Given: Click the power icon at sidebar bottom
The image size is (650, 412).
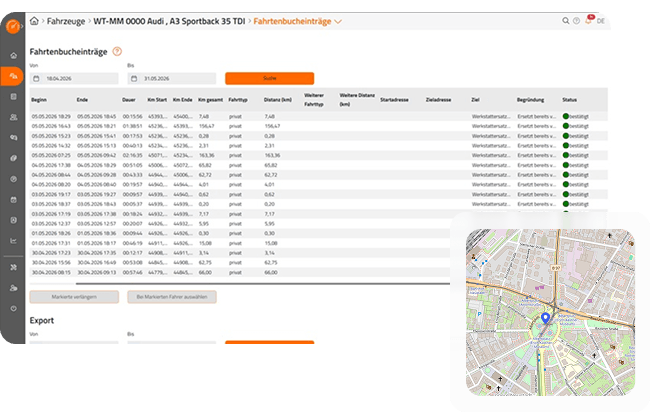Looking at the screenshot, I should (x=13, y=308).
